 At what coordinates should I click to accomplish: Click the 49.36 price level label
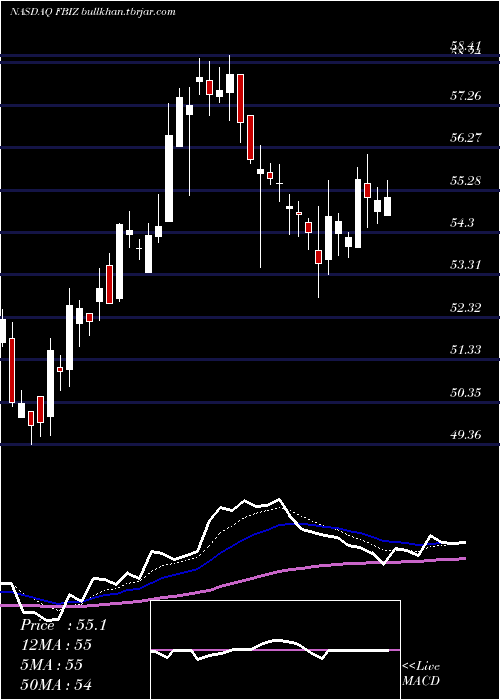[x=466, y=434]
